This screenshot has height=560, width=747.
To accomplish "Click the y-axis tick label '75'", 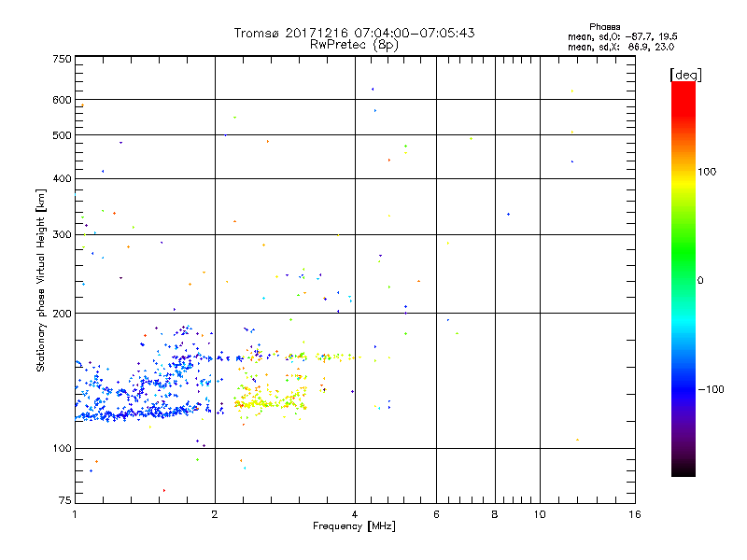I will coord(65,500).
